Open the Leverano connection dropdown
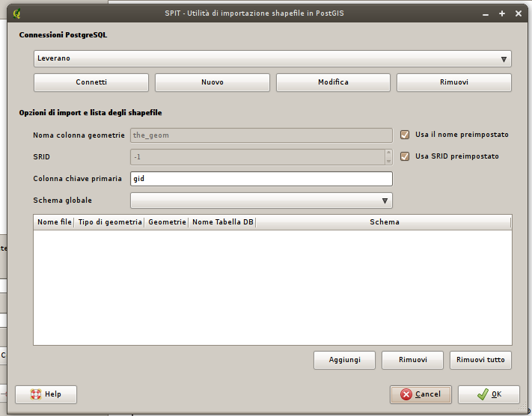Screen dimensions: 532x416 point(272,58)
